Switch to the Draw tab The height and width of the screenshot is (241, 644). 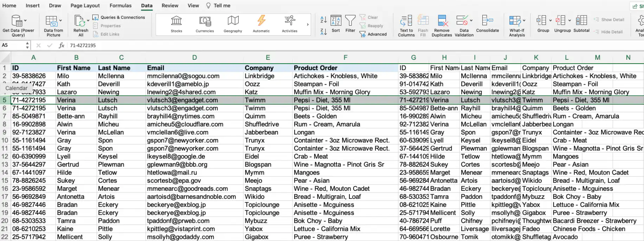tap(55, 6)
